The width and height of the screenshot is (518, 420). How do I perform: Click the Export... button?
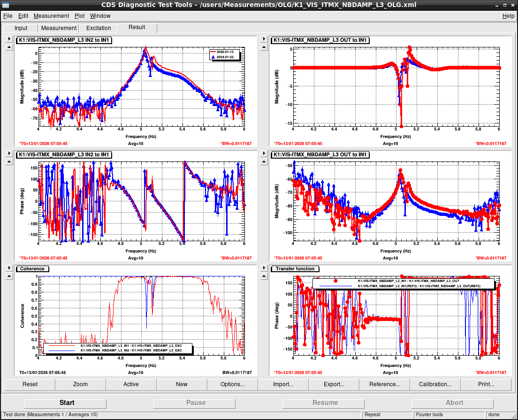pos(334,384)
